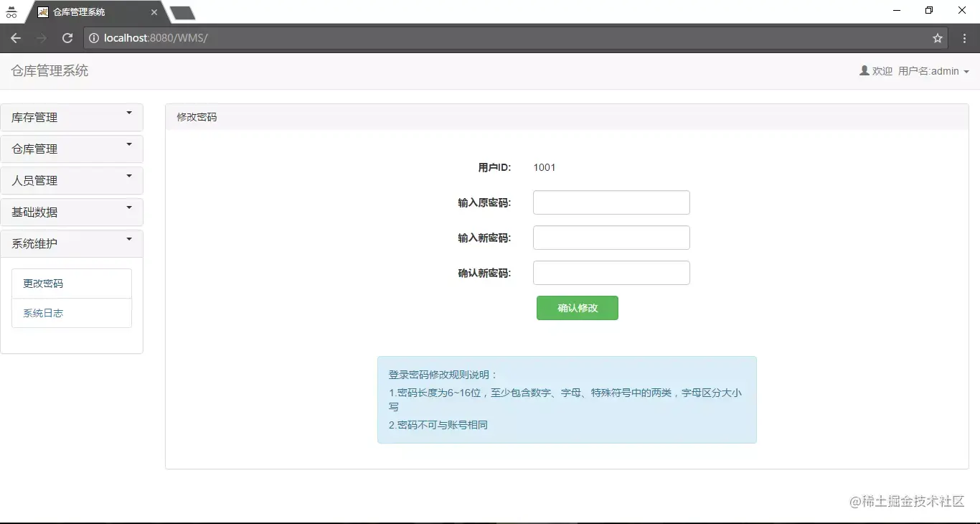The height and width of the screenshot is (524, 980).
Task: Expand the 基础数据 sidebar section
Action: 72,212
